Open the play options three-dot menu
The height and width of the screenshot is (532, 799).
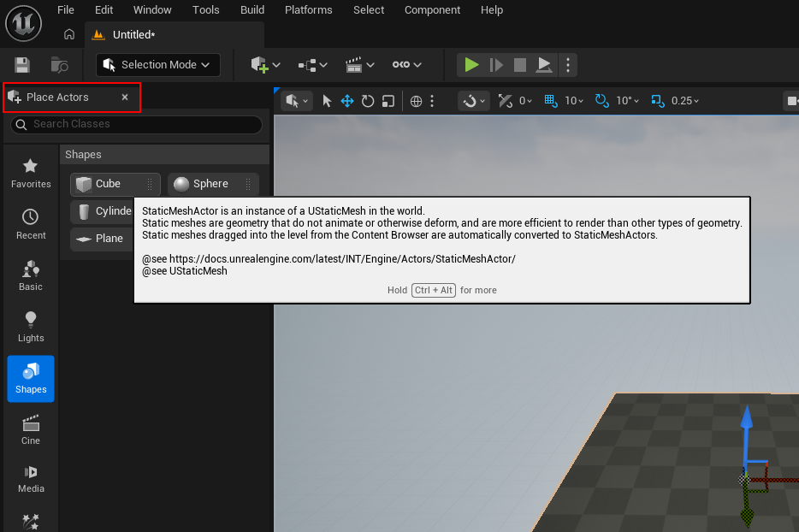(x=568, y=65)
